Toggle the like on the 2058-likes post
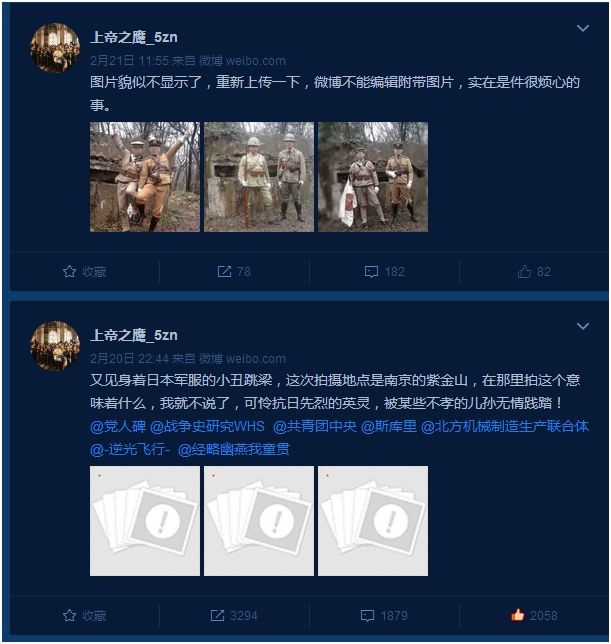The width and height of the screenshot is (611, 644). point(534,615)
